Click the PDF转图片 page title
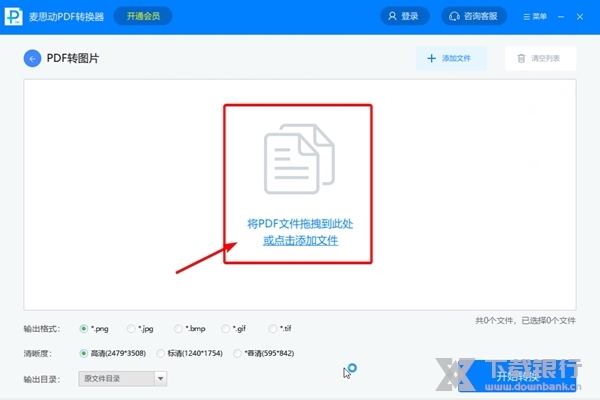Viewport: 600px width, 400px height. pos(73,58)
